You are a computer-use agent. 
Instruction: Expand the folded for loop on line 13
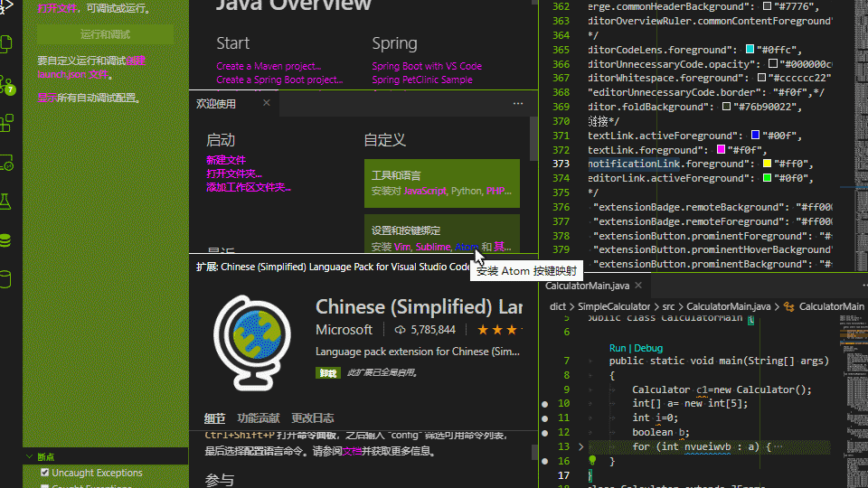[581, 446]
